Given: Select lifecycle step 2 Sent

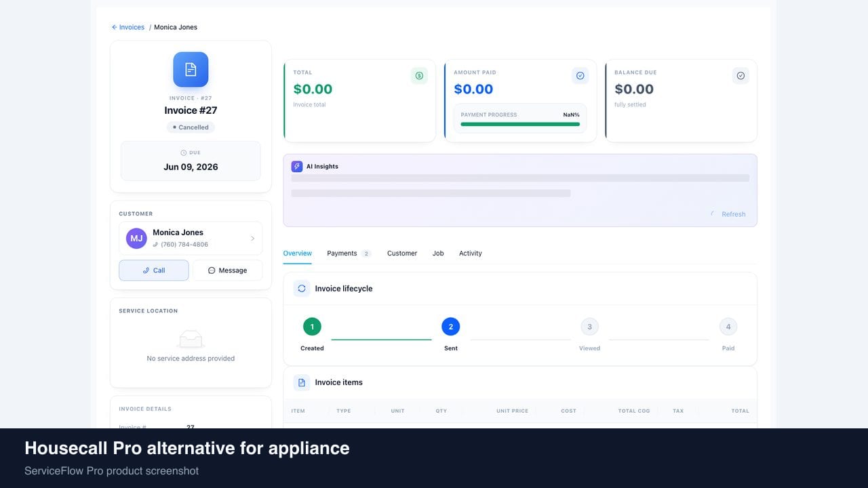Looking at the screenshot, I should (x=451, y=327).
